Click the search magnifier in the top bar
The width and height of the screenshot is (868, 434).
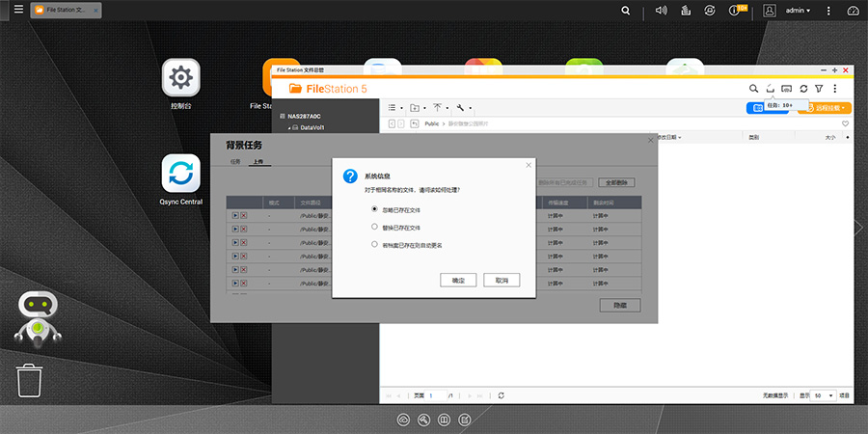(x=626, y=11)
